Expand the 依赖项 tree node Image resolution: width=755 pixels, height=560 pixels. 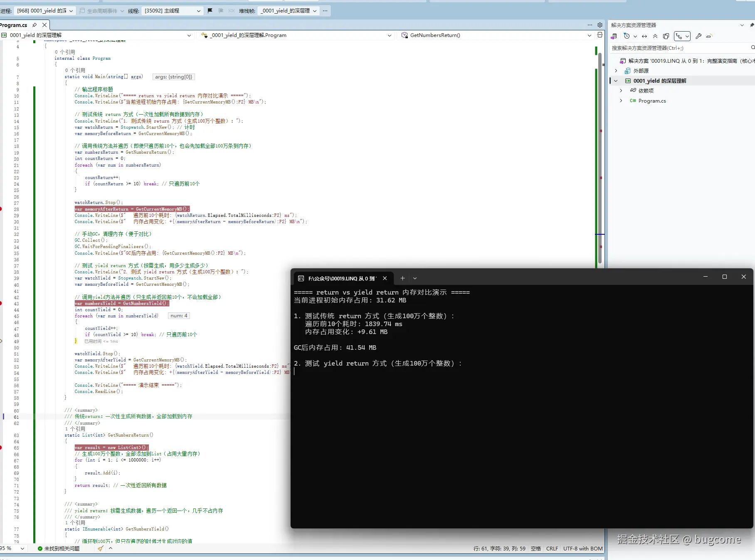click(621, 91)
